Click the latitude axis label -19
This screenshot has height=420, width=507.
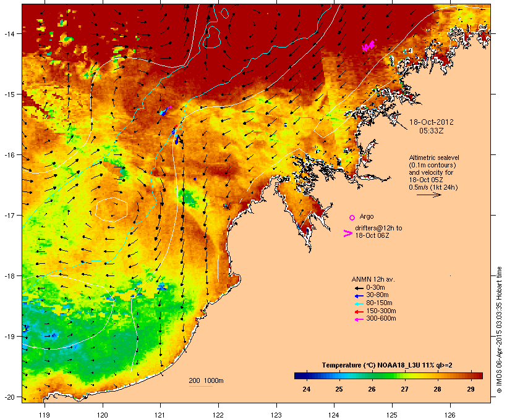[9, 337]
